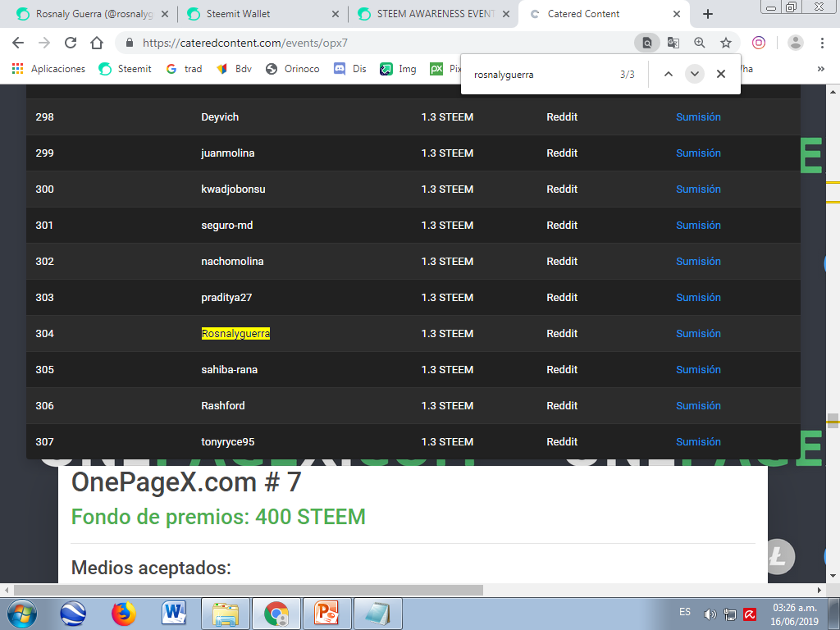Launch Firefox from the taskbar
Screen dimensions: 840x630
coord(123,614)
